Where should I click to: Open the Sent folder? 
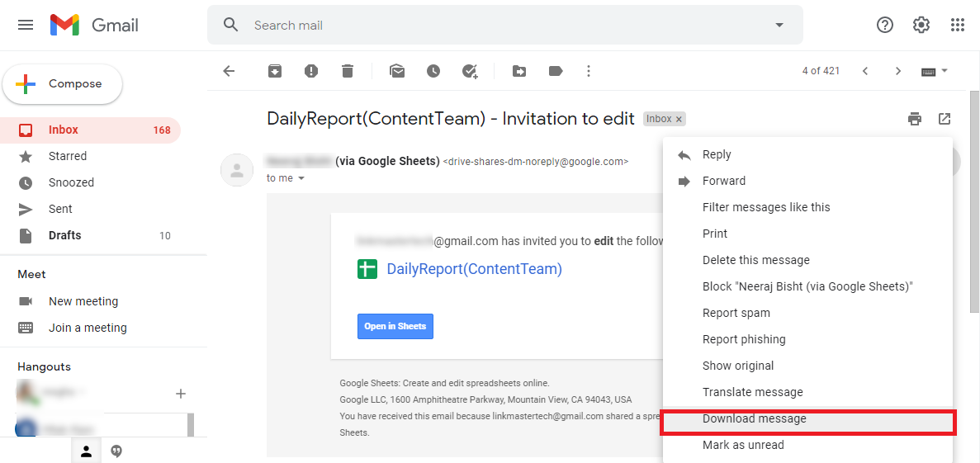point(90,209)
